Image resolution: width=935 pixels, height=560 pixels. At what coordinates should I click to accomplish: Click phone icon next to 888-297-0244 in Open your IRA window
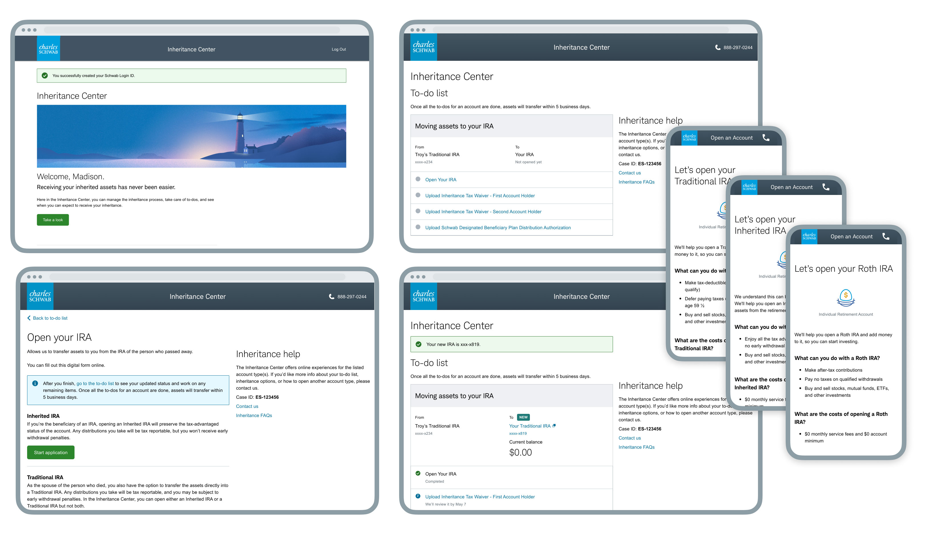click(331, 297)
